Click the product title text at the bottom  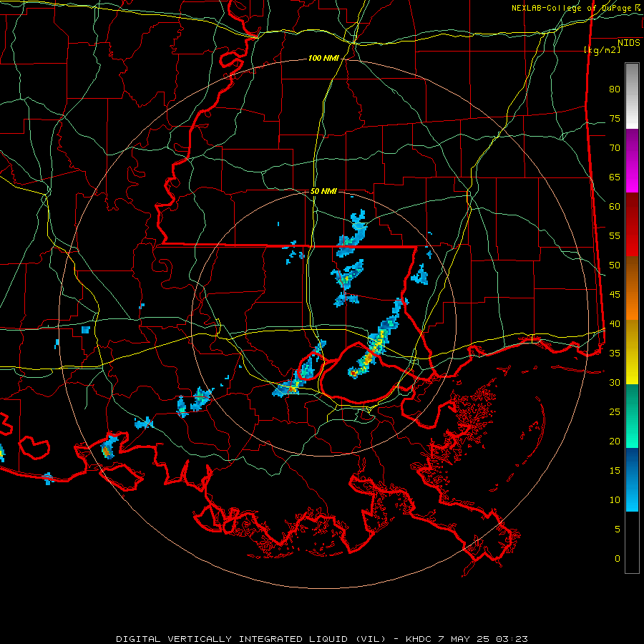tap(322, 639)
